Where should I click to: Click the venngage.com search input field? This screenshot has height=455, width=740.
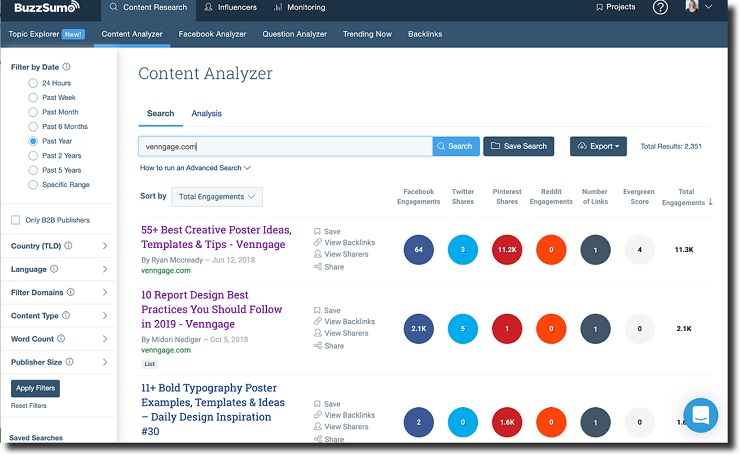tap(285, 146)
